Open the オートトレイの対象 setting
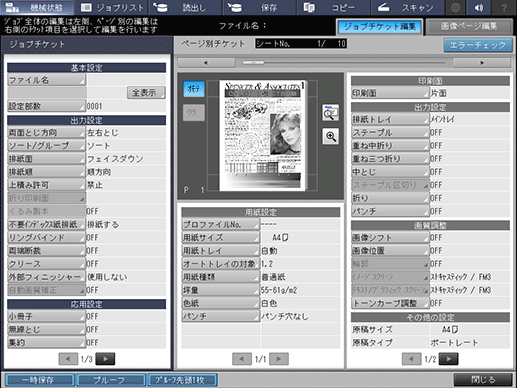The width and height of the screenshot is (517, 388). pyautogui.click(x=220, y=264)
